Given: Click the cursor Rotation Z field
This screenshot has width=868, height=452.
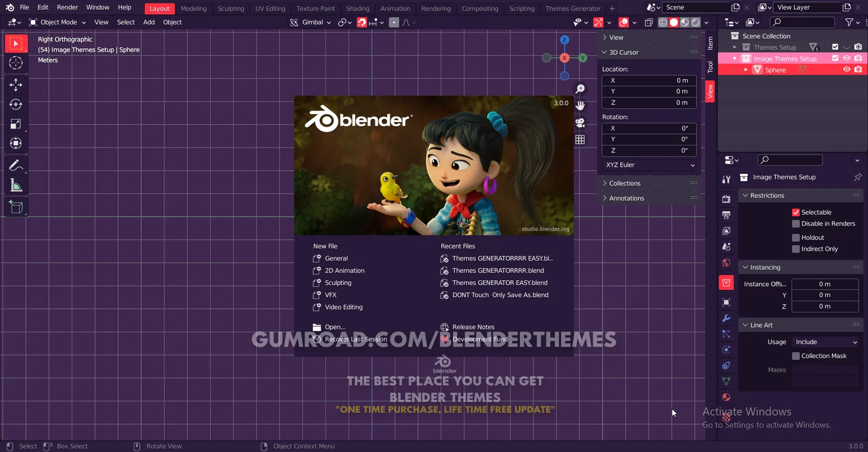Looking at the screenshot, I should [x=649, y=150].
